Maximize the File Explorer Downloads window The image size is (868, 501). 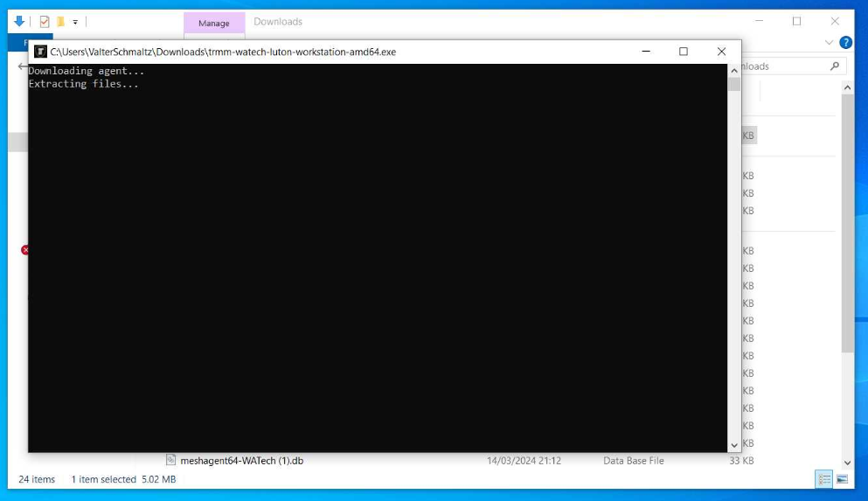click(796, 21)
